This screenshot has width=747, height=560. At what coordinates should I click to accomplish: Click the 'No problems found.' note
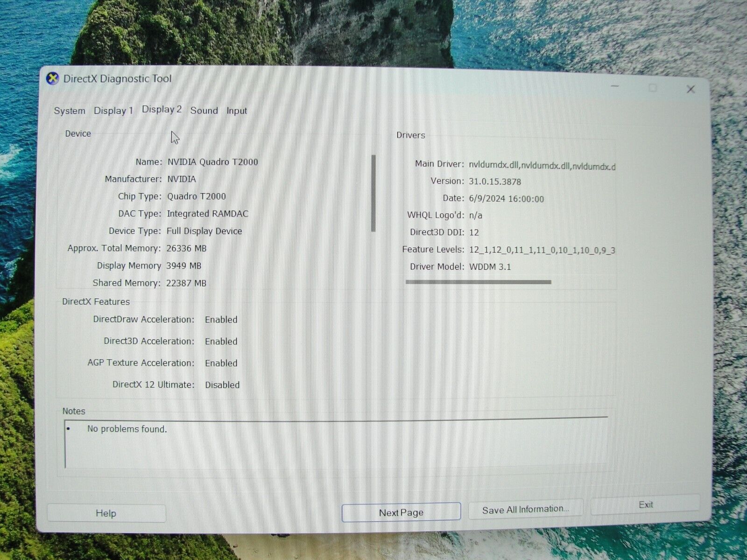coord(127,429)
